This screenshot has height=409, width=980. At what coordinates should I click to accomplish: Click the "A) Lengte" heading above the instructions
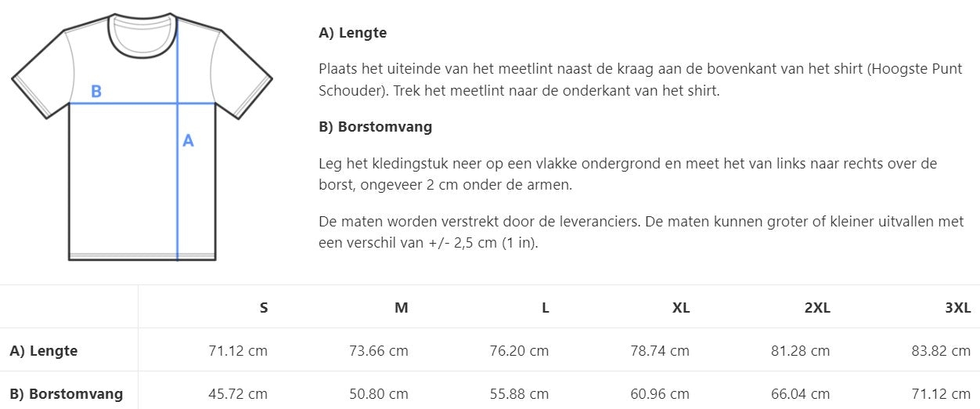(353, 33)
